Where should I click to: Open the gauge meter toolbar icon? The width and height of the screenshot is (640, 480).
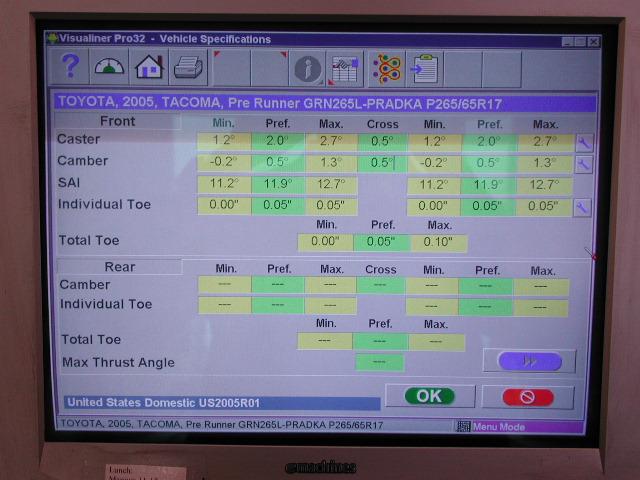109,67
